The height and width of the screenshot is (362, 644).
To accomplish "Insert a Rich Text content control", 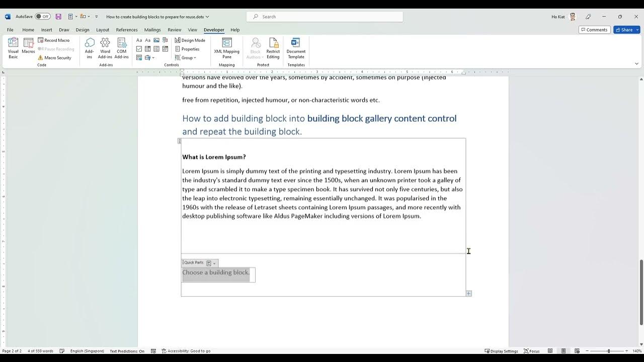I will pyautogui.click(x=139, y=40).
